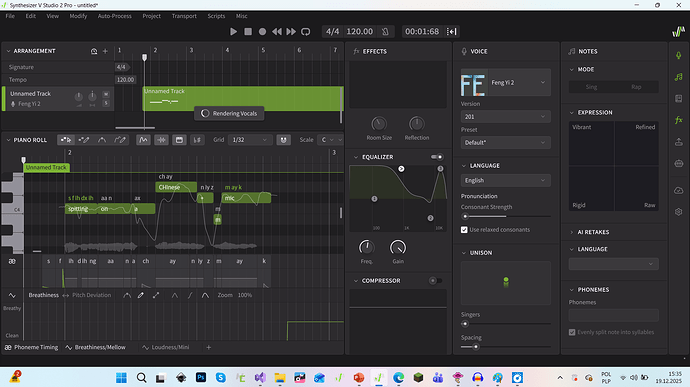Viewport: 690px width, 387px height.
Task: Select the pencil draw tool in parameter panel
Action: pos(141,295)
